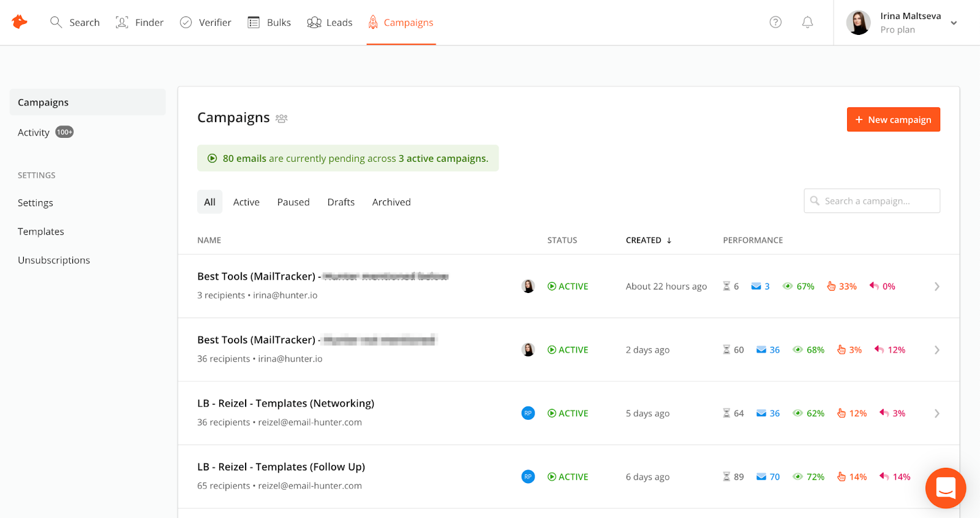Click the pending emails play icon

[x=213, y=158]
